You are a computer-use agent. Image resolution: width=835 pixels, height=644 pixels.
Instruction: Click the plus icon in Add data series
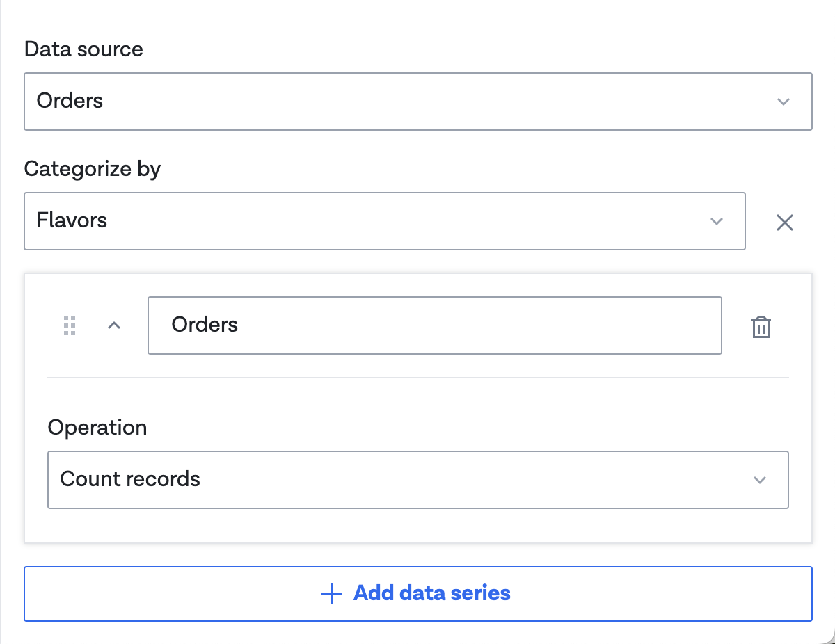click(331, 593)
